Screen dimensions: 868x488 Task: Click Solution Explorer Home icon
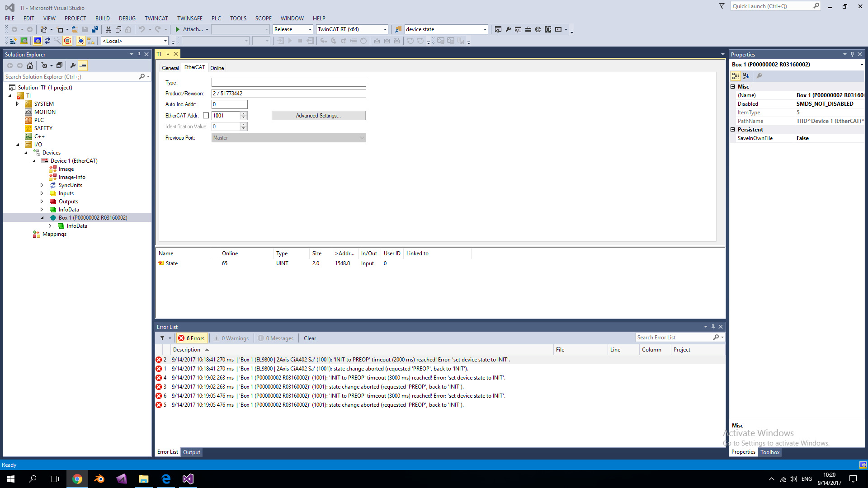(x=30, y=66)
